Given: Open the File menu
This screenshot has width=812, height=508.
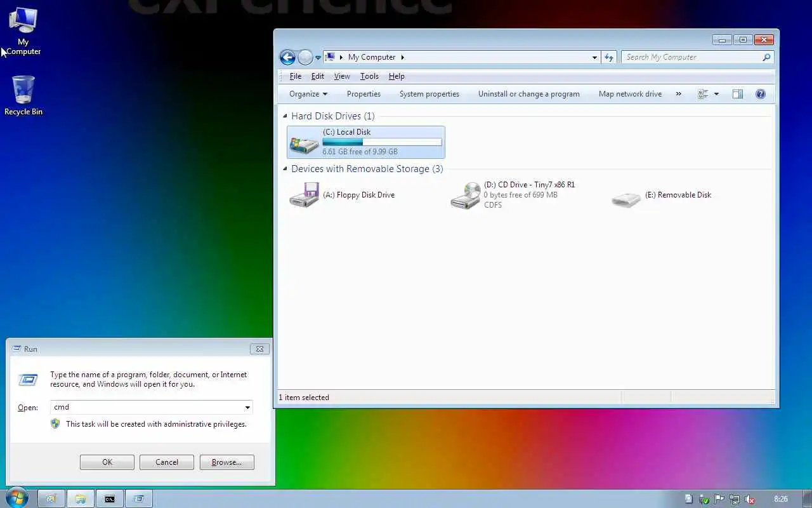Looking at the screenshot, I should (x=296, y=76).
